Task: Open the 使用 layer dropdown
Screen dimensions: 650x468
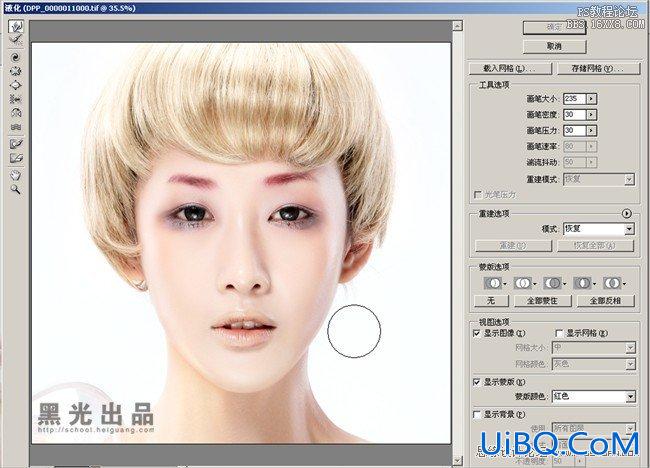Action: pos(594,427)
